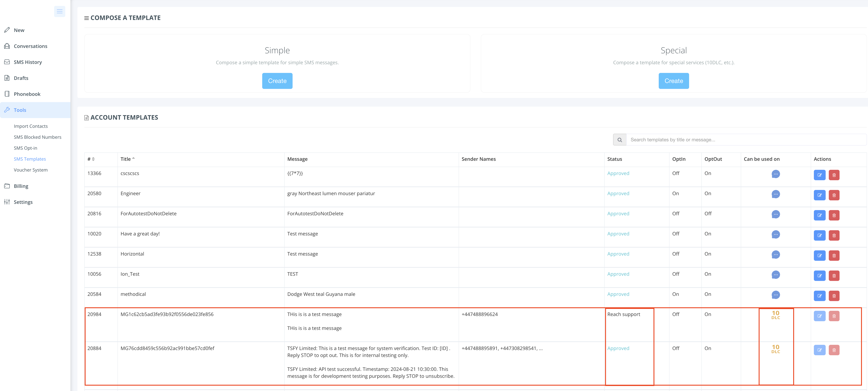The height and width of the screenshot is (391, 868).
Task: Delete the Ion_Test template
Action: tap(834, 276)
